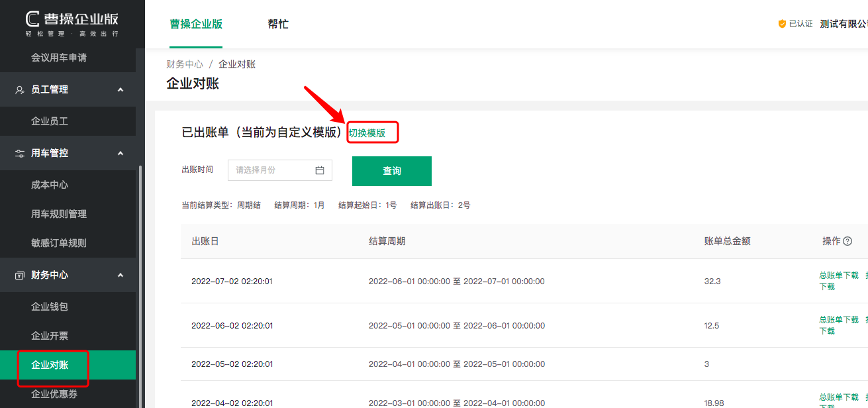Click the date cell 2022-07-02 02:20:01
868x408 pixels.
click(232, 281)
